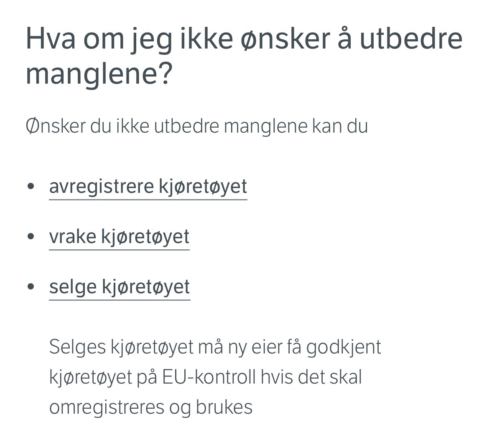Open the "avregistrere kjøretøyet" link
Viewport: 489px width, 448px height.
148,187
